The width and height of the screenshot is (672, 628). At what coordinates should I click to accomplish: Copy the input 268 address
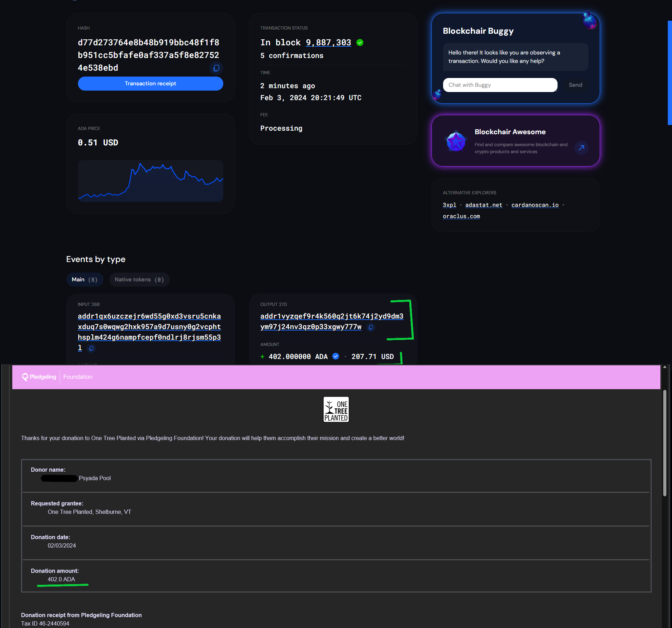[91, 348]
